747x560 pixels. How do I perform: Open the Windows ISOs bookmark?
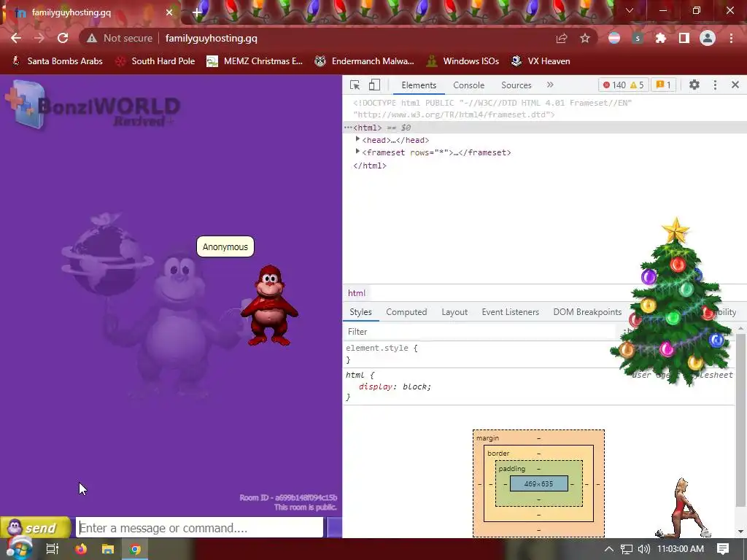[463, 61]
